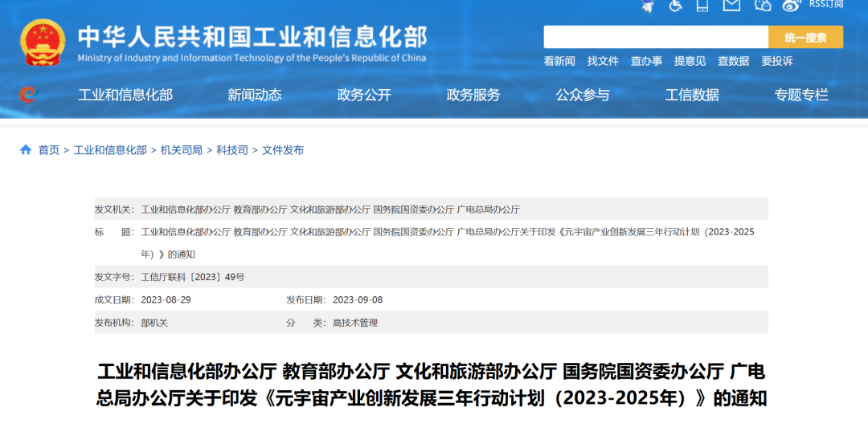The height and width of the screenshot is (448, 868).
Task: Click the English ministry name subtitle
Action: tap(252, 58)
